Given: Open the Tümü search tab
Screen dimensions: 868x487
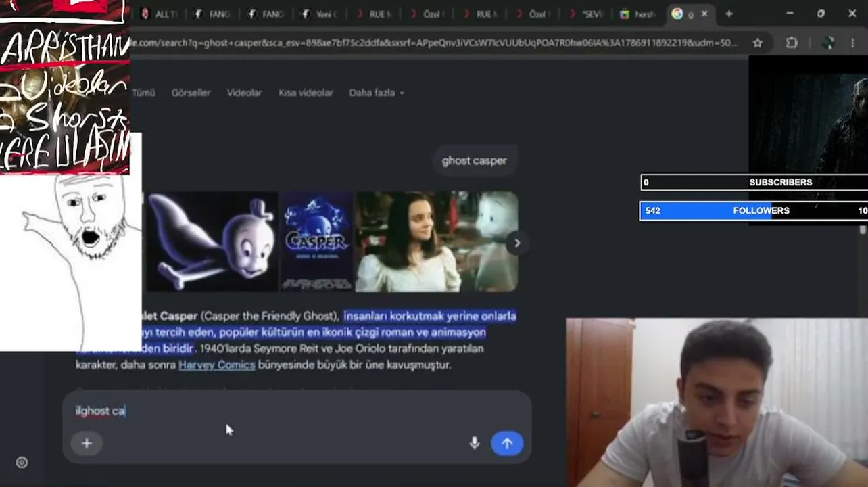Looking at the screenshot, I should click(x=143, y=93).
